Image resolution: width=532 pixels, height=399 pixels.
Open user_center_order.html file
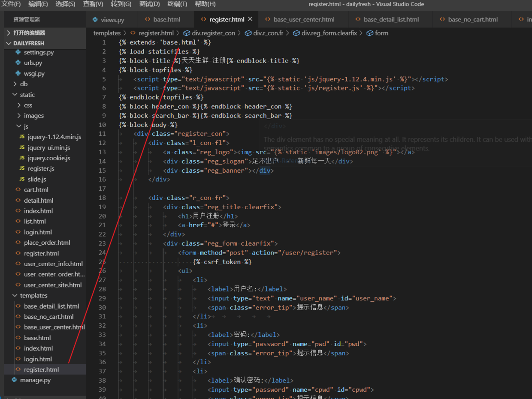click(45, 274)
